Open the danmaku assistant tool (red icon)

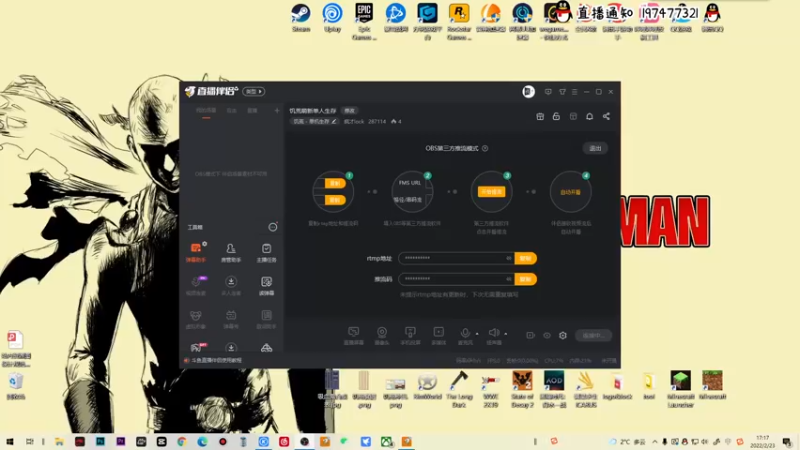(x=196, y=252)
